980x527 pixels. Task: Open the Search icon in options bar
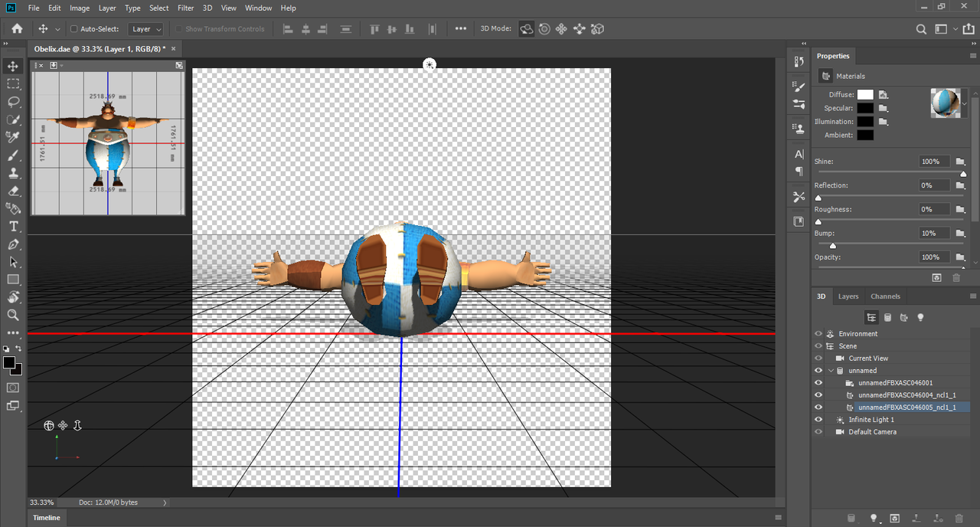(x=922, y=29)
